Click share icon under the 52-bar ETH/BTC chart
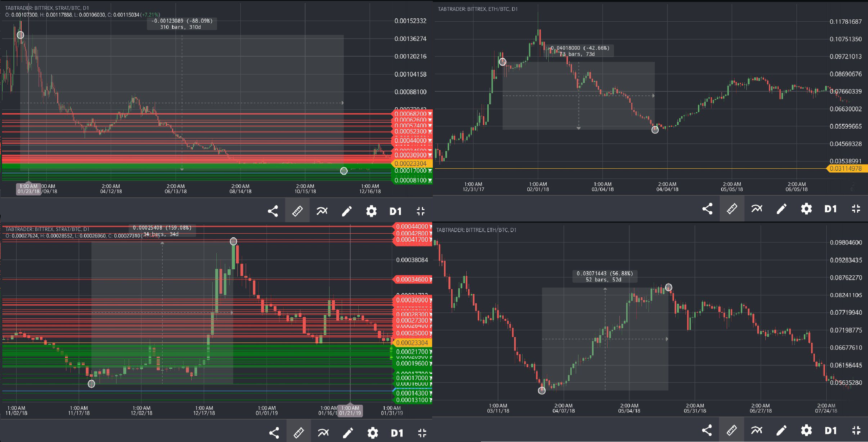The image size is (868, 442). pyautogui.click(x=707, y=430)
